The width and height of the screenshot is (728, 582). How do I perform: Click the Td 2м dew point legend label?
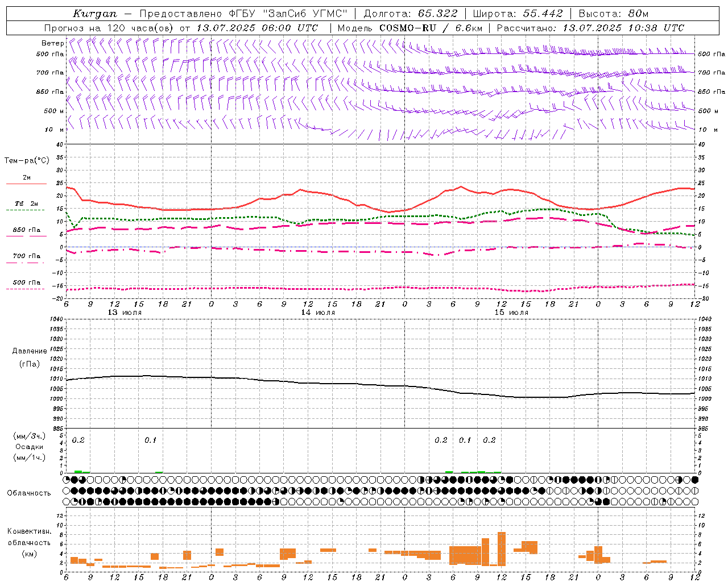pos(27,203)
